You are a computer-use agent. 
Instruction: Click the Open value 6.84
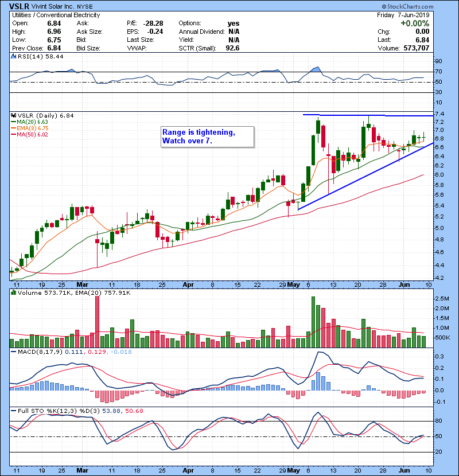(x=54, y=24)
